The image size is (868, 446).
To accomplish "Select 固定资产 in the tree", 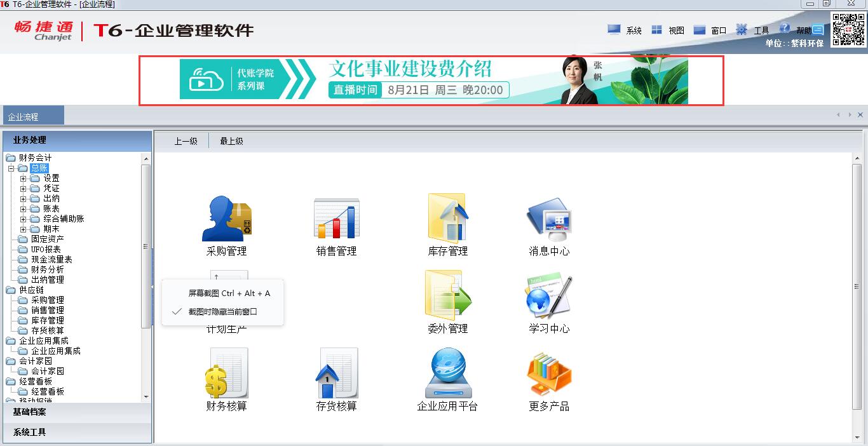I will click(x=48, y=240).
